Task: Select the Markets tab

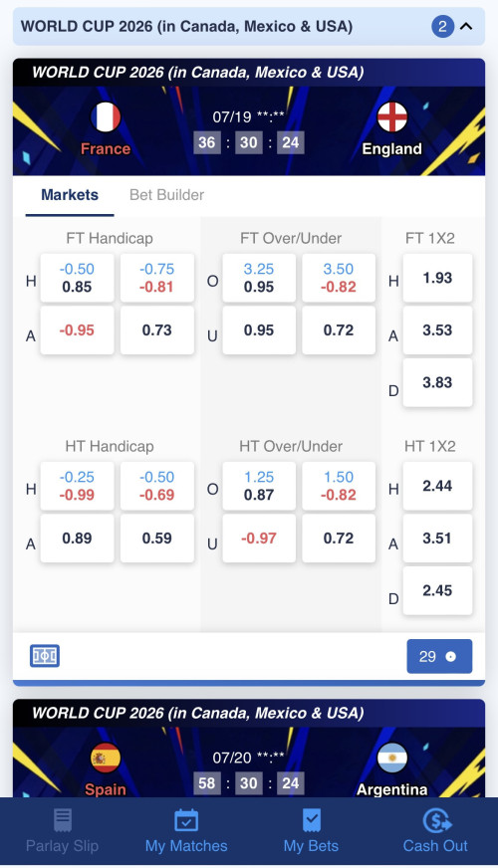Action: point(70,195)
